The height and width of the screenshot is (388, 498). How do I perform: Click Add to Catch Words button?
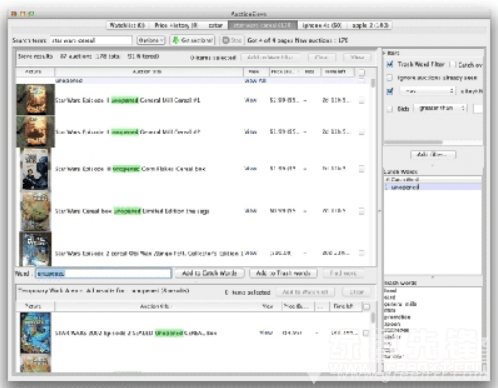point(209,273)
